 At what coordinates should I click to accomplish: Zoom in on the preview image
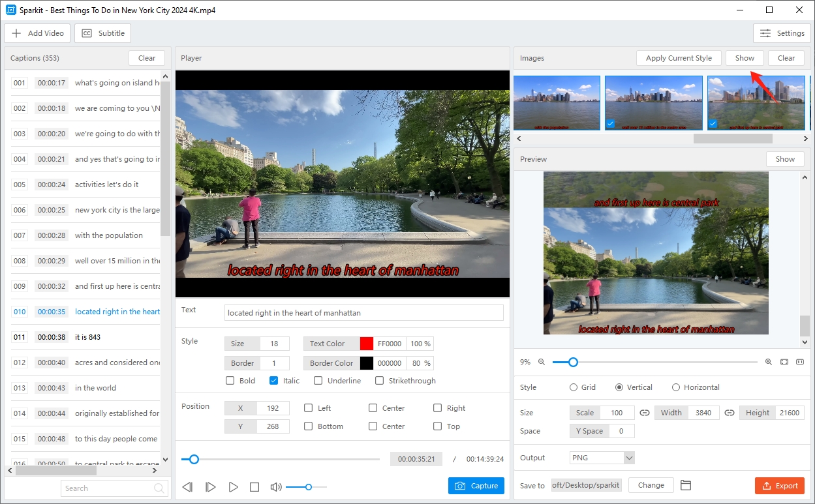coord(768,362)
